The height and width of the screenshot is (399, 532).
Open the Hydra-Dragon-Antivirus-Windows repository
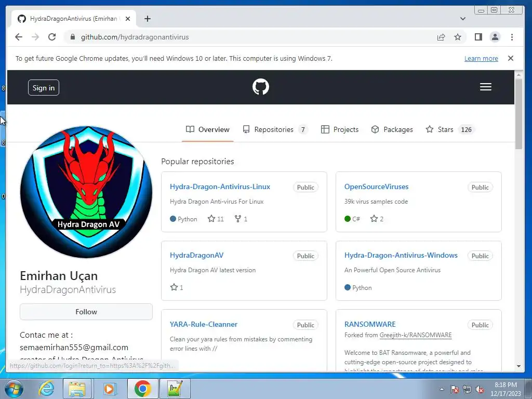tap(401, 255)
